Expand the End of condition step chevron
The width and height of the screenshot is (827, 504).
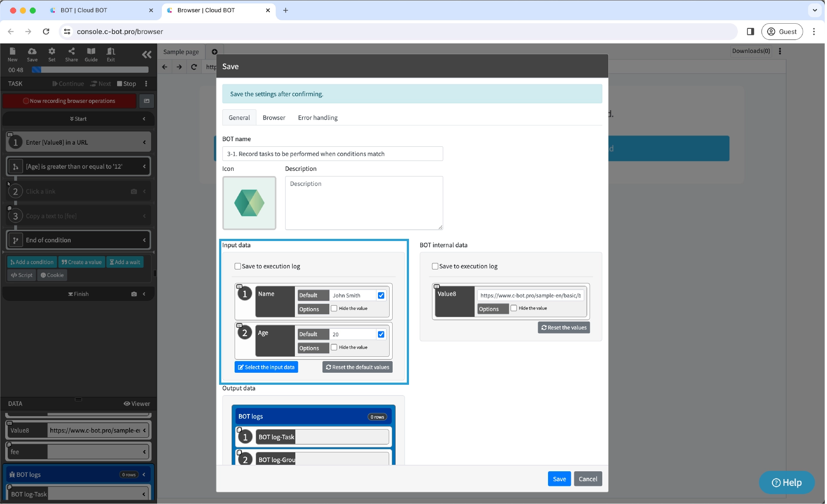(144, 240)
